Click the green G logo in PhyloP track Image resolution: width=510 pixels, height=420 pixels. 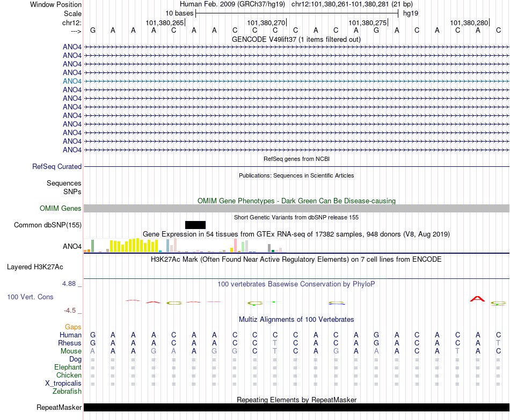255,303
